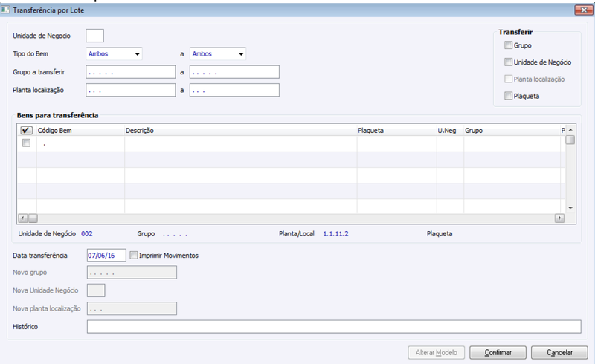595x364 pixels.
Task: Close the Transferência por Lote window
Action: tap(584, 10)
